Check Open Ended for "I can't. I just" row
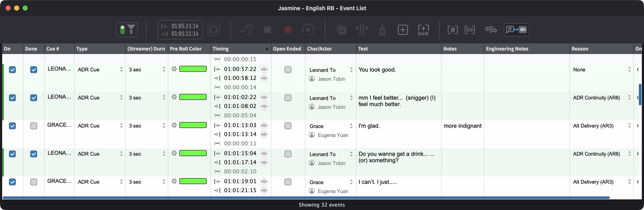This screenshot has height=210, width=644. 288,182
